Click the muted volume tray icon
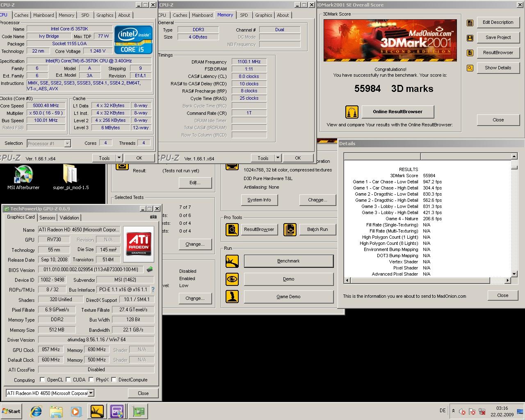Screen dimensions: 525x420 [463, 411]
